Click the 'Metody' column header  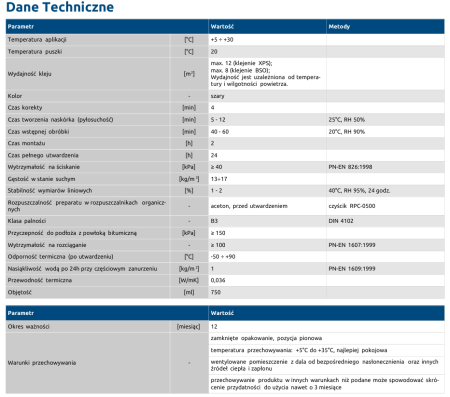click(339, 27)
